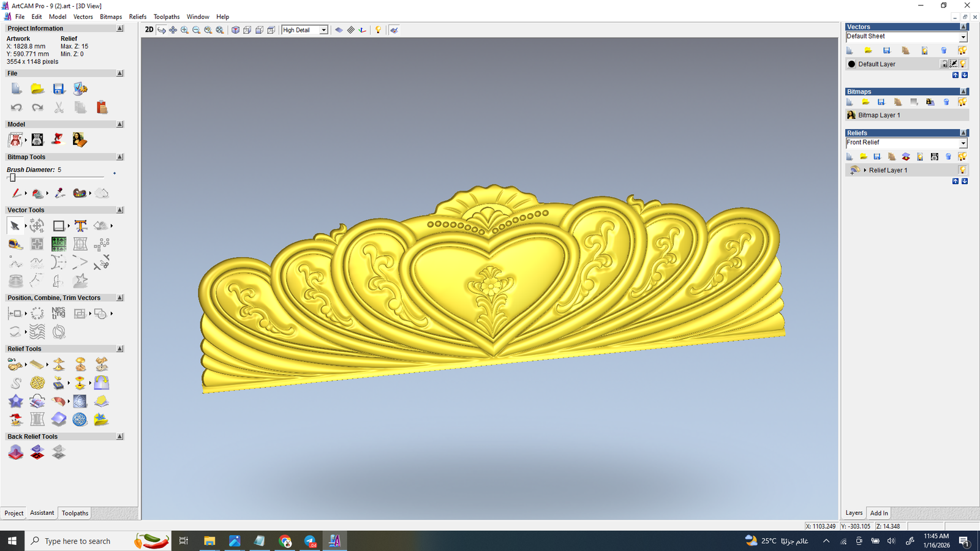Toggle Default Layer visibility light bulb
The height and width of the screenshot is (551, 980).
[963, 64]
